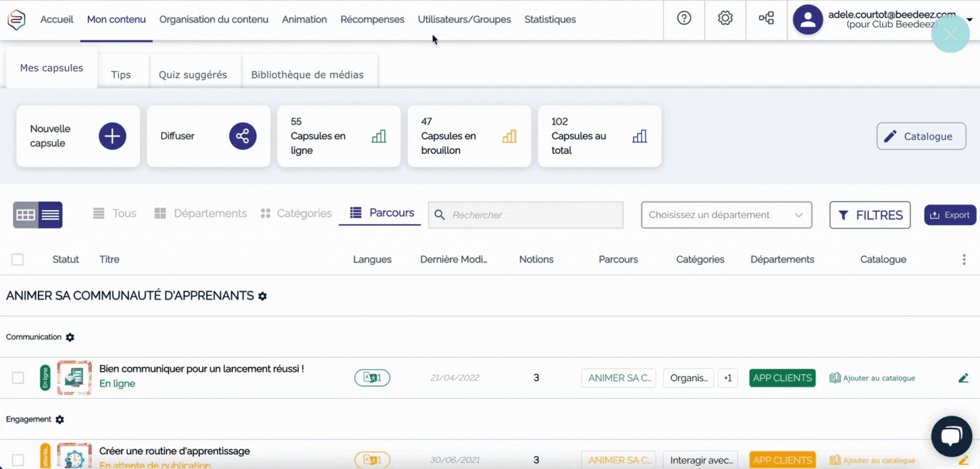Click the FILTRES button
This screenshot has width=980, height=469.
pos(870,215)
